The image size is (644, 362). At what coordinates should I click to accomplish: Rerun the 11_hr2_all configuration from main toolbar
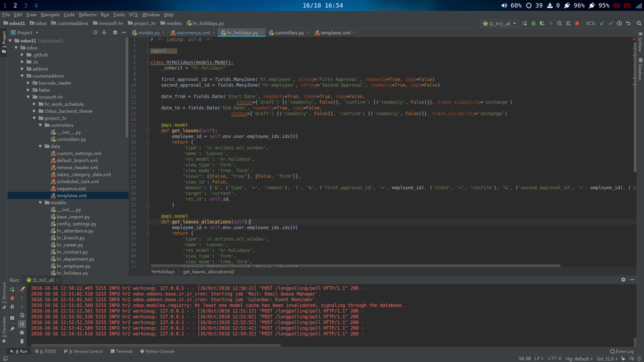coord(525,23)
